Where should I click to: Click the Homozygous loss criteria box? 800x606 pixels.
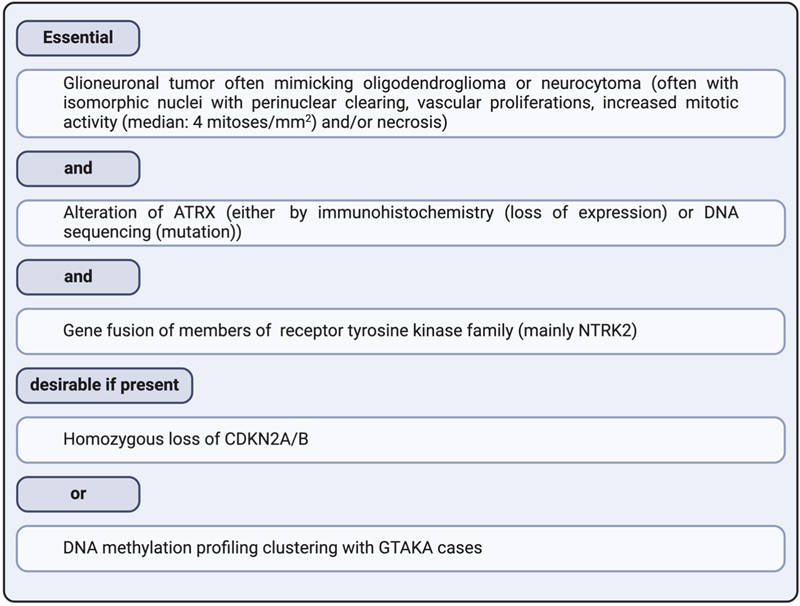[399, 438]
